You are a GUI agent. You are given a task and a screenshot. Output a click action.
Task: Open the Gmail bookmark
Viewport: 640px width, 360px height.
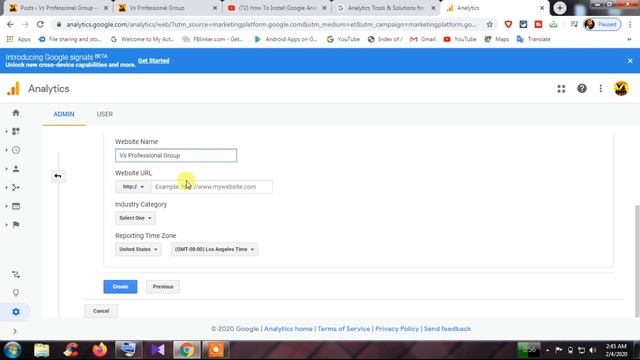[x=423, y=39]
